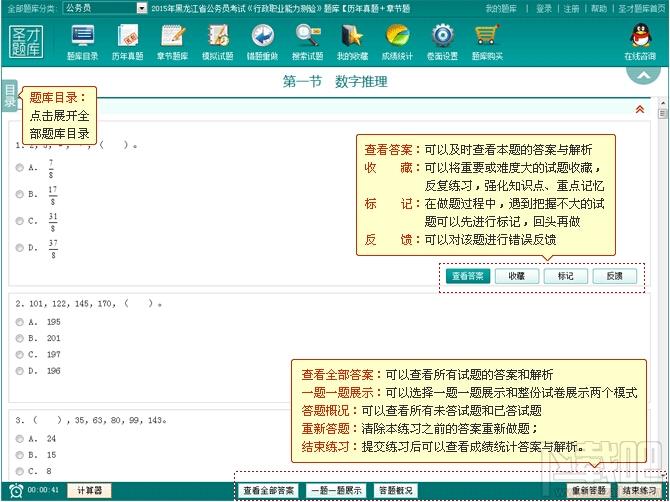This screenshot has height=502, width=670.
Task: Open the 计算器 calculator button
Action: 89,490
